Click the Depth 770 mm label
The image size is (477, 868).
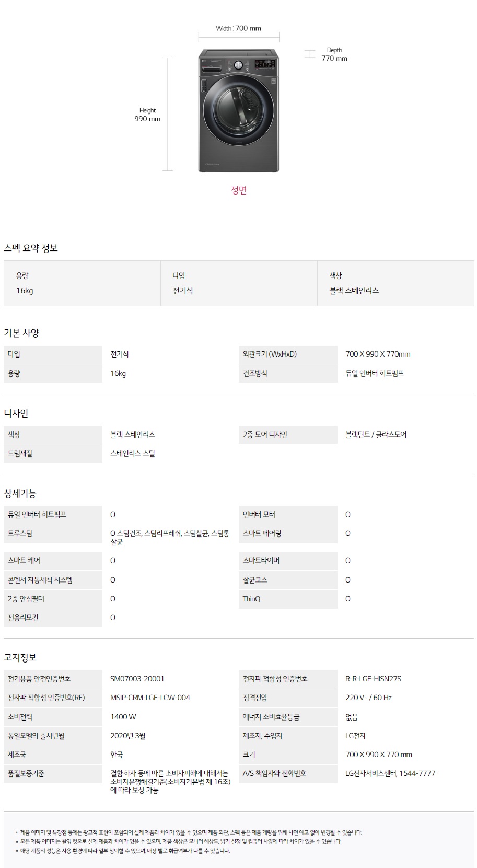[334, 54]
